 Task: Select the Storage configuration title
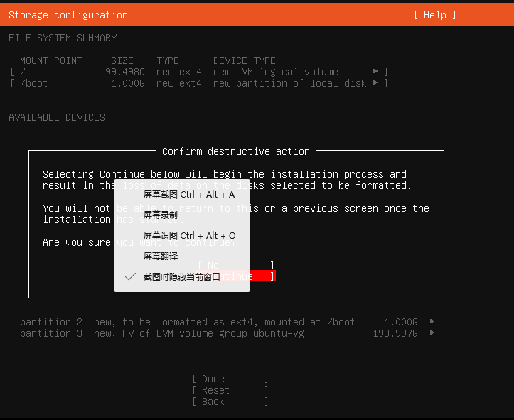68,15
